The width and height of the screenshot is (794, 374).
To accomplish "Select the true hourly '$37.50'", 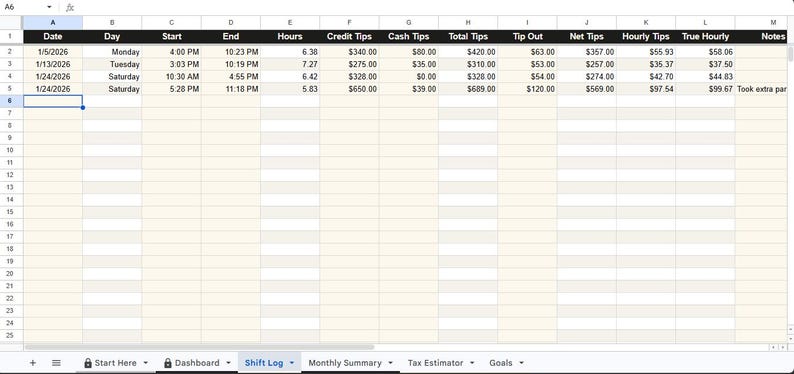I will 705,64.
